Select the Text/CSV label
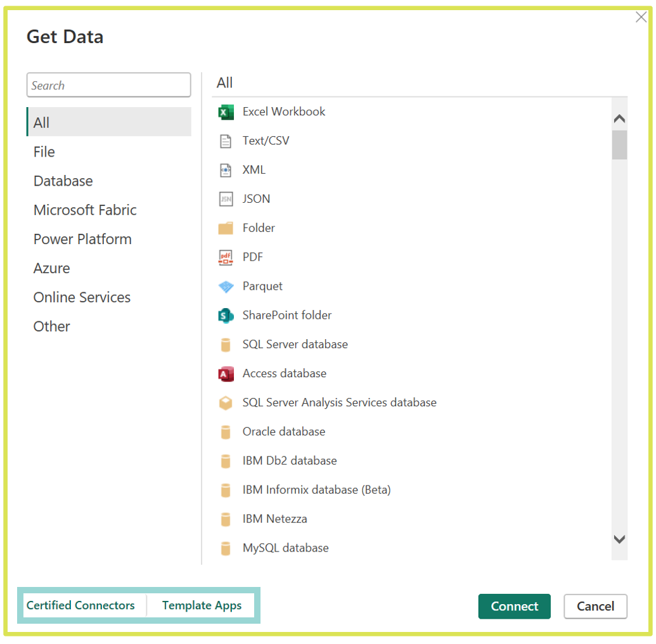 (266, 141)
